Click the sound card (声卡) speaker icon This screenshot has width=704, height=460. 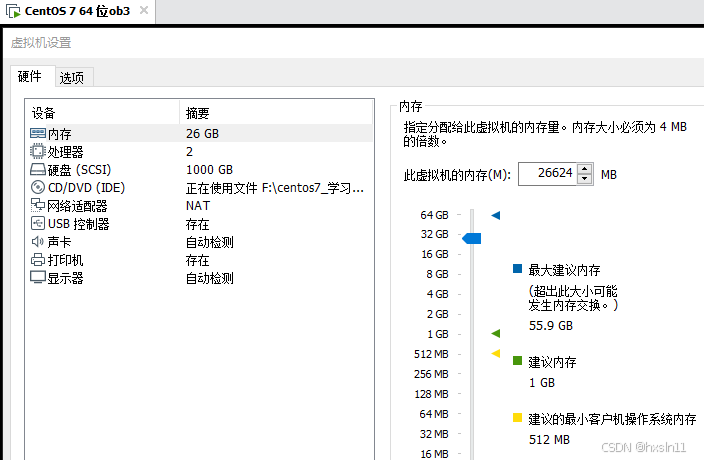37,242
